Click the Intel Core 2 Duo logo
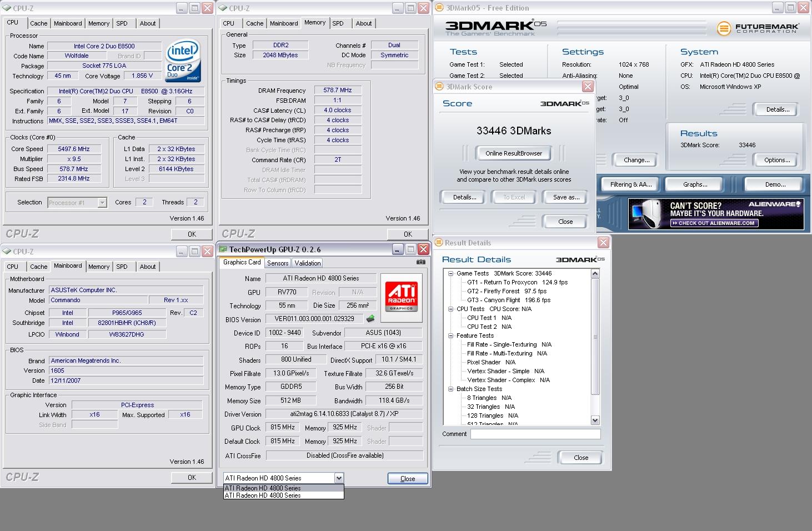 pos(183,61)
